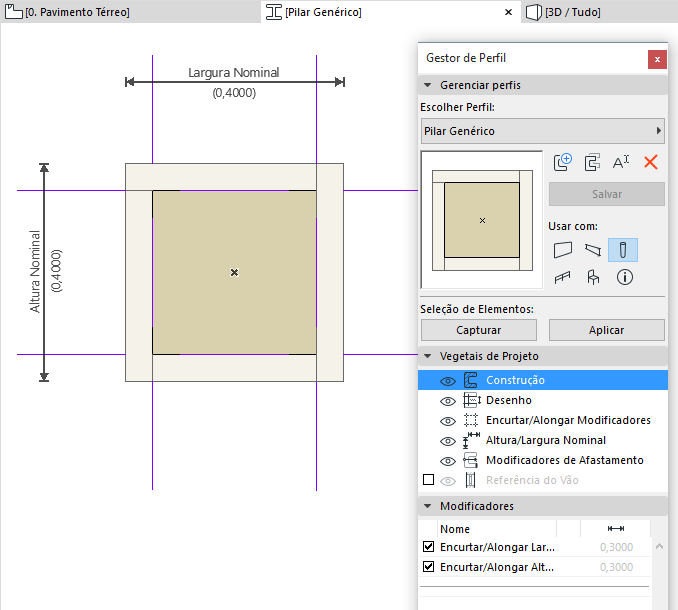The height and width of the screenshot is (610, 678).
Task: Collapse the Vegetais de Projeto section
Action: pos(427,356)
